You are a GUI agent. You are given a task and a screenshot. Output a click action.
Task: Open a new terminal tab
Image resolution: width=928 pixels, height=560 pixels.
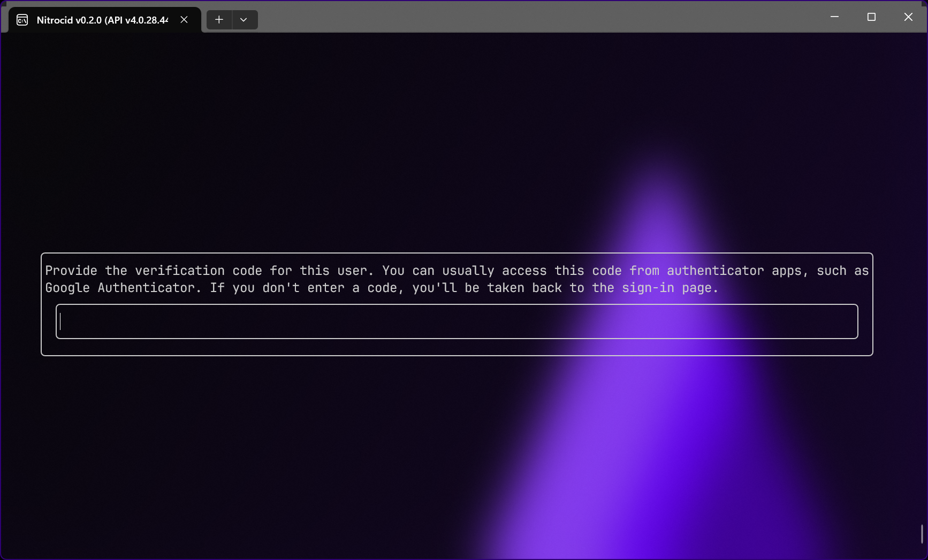(219, 20)
